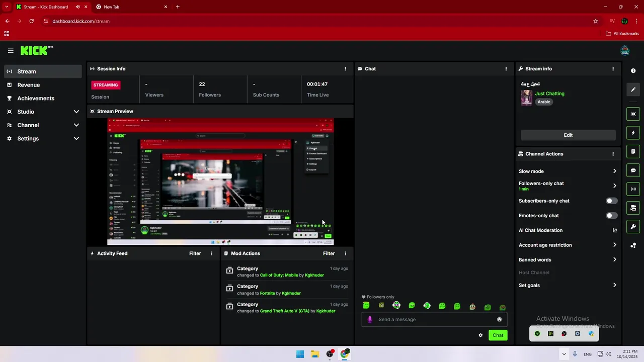Click the Stream Preview video thumbnail
This screenshot has height=362, width=644.
click(220, 182)
